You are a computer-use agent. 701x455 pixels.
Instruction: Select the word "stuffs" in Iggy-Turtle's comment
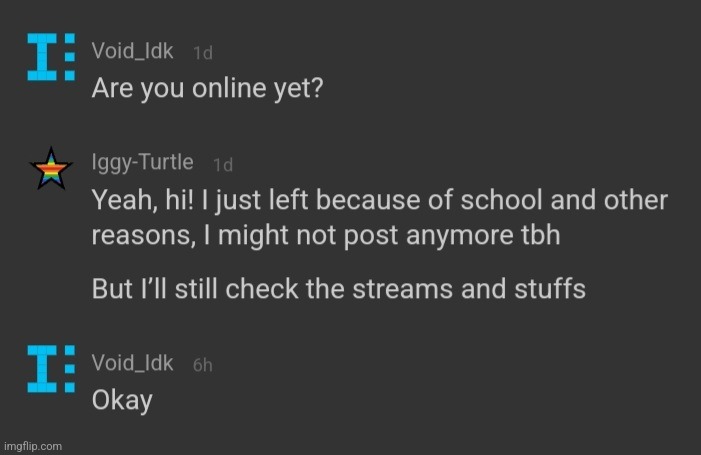pyautogui.click(x=550, y=289)
